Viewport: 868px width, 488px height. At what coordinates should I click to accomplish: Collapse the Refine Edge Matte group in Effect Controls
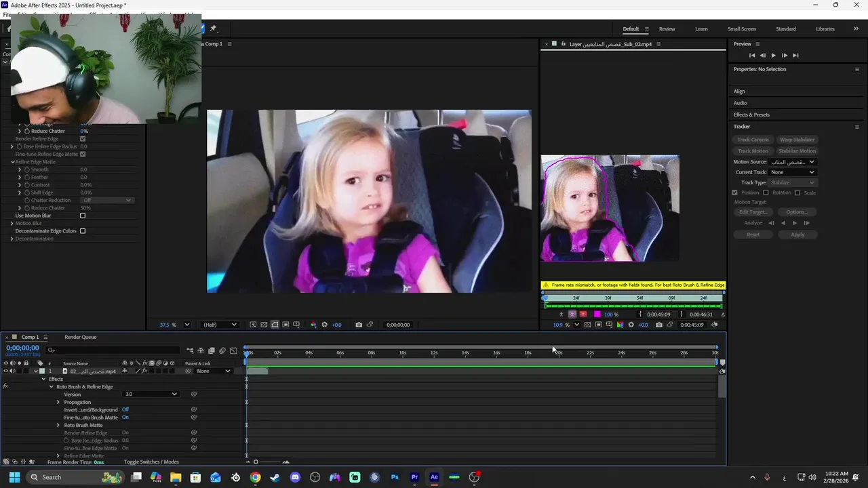12,162
